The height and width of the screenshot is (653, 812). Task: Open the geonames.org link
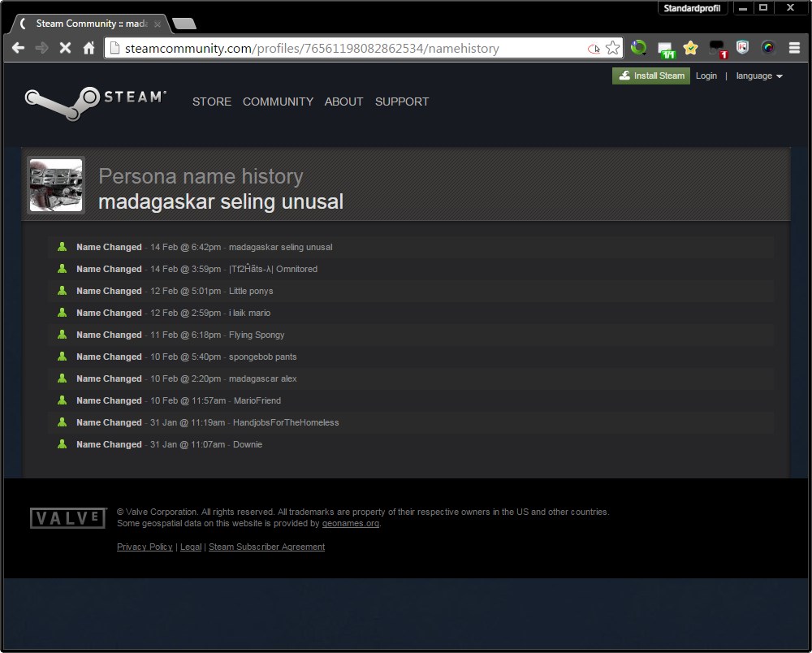[351, 523]
